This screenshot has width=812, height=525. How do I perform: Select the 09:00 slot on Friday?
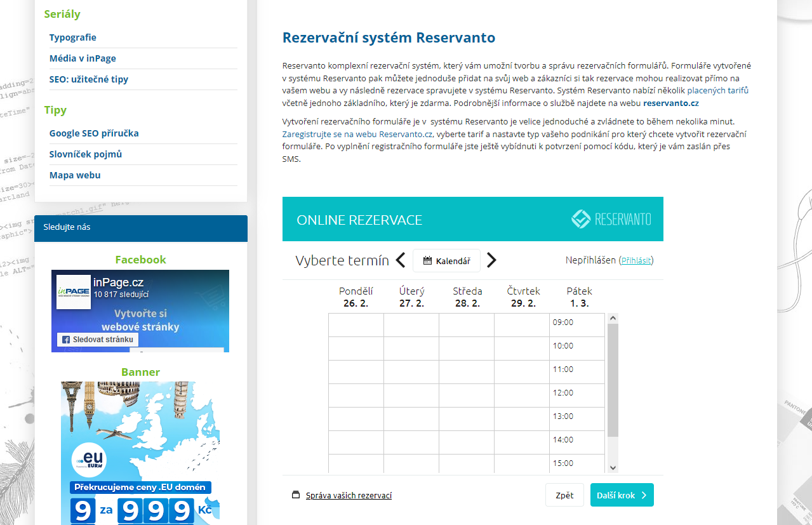(x=576, y=322)
